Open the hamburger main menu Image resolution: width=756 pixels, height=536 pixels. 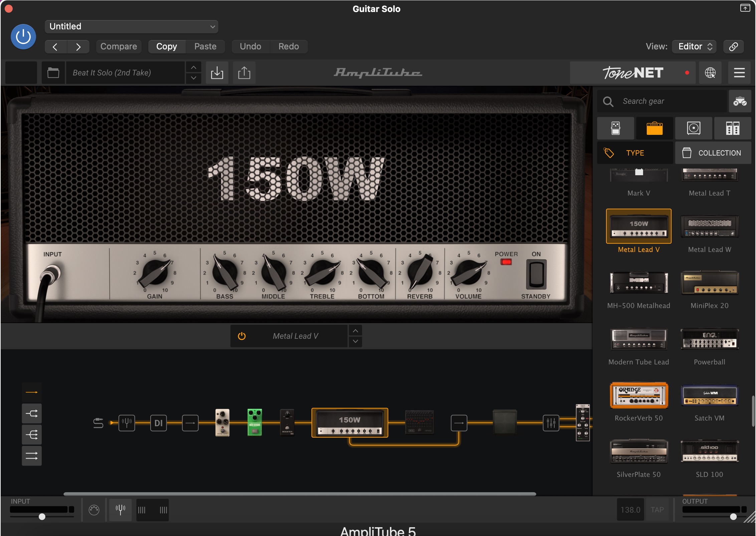739,72
